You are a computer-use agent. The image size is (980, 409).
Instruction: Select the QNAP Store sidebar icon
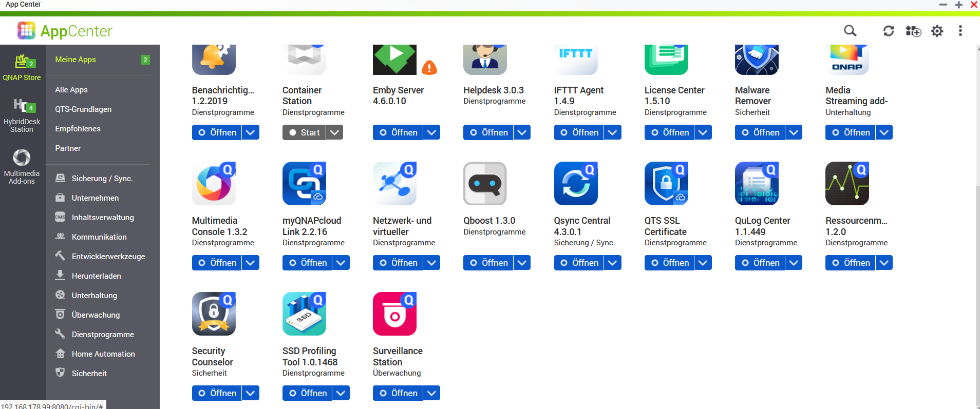point(22,67)
